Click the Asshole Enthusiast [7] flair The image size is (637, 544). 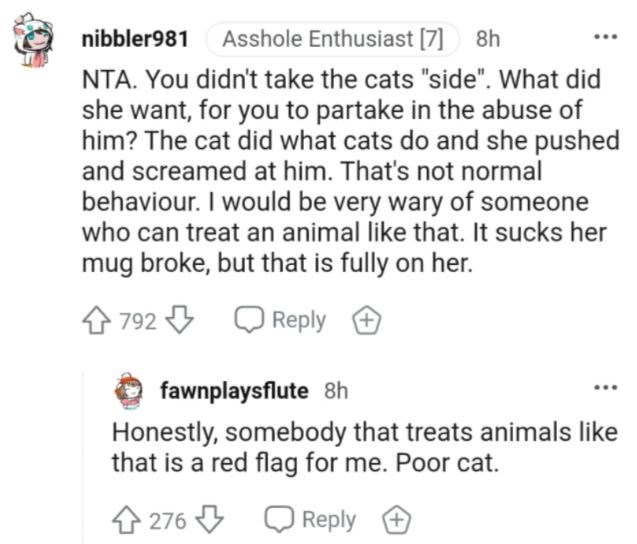pos(333,39)
